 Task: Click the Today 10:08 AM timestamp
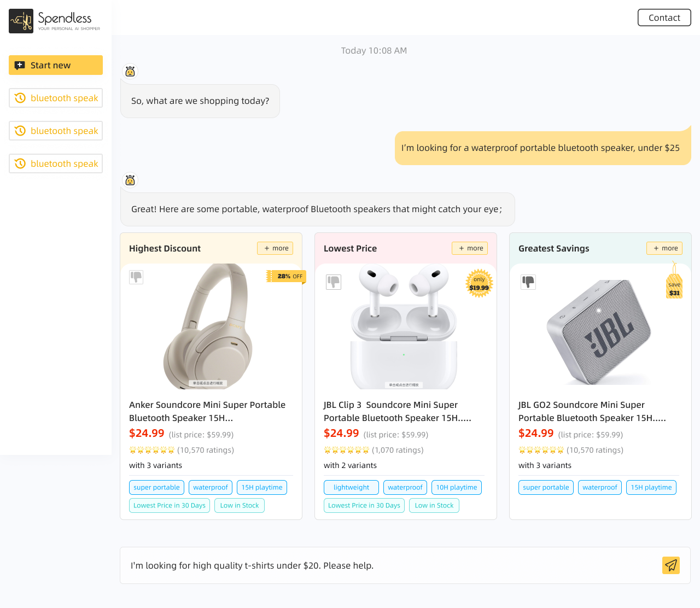point(374,50)
